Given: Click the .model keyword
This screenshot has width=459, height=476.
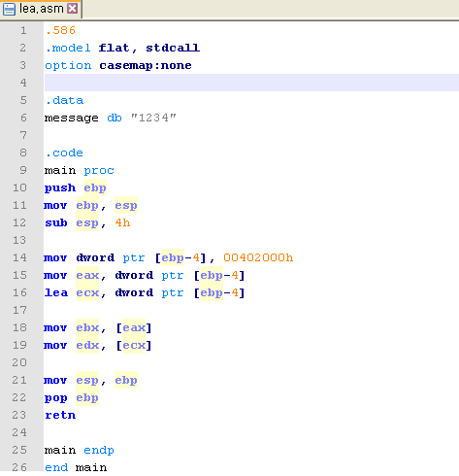Looking at the screenshot, I should [x=68, y=48].
